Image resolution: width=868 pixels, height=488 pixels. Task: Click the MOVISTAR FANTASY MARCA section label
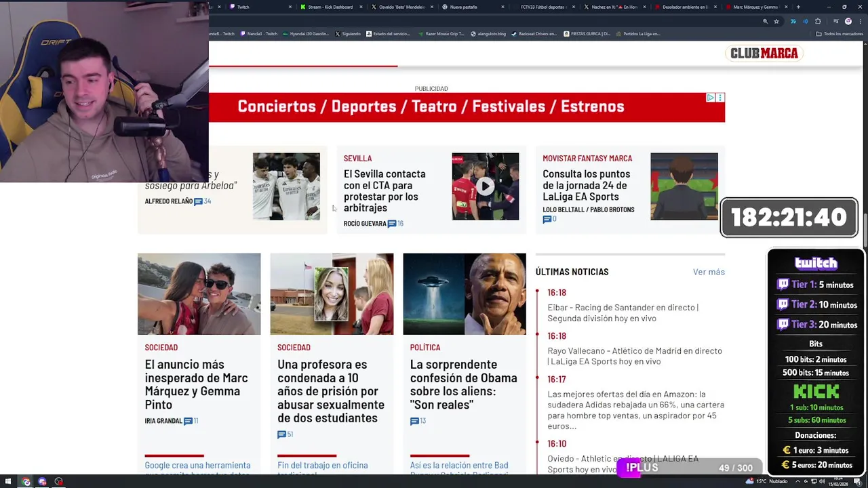tap(587, 158)
